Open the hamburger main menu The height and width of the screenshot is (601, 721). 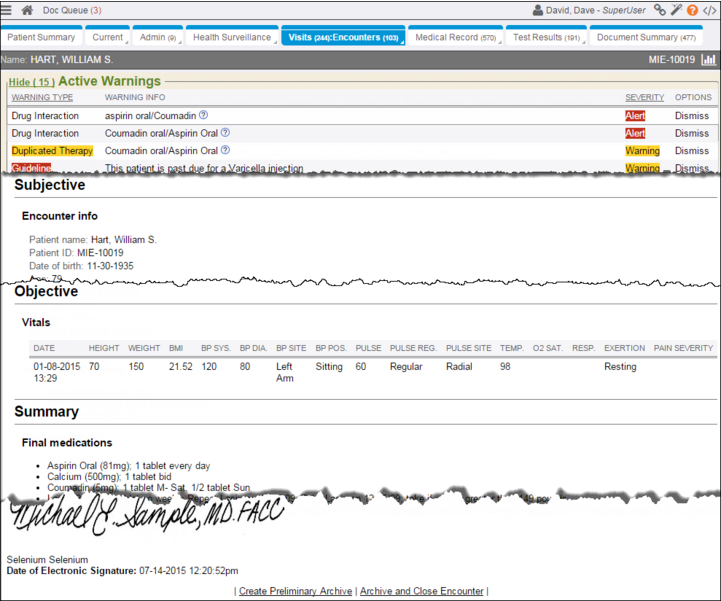pos(6,10)
